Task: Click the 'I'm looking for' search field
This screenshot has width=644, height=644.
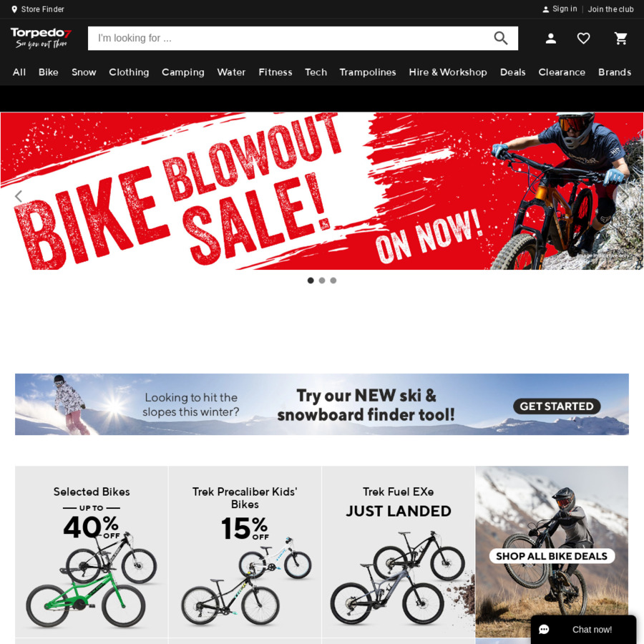Action: [290, 38]
